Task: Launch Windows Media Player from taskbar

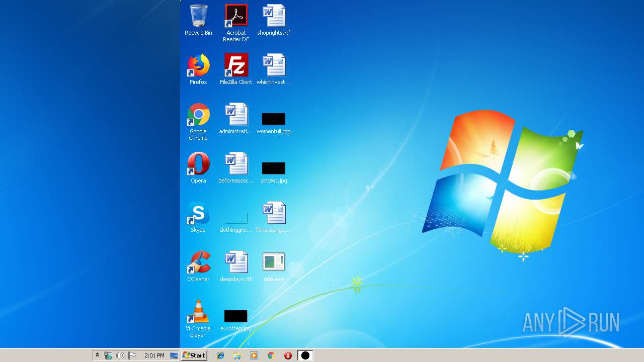Action: coord(254,355)
